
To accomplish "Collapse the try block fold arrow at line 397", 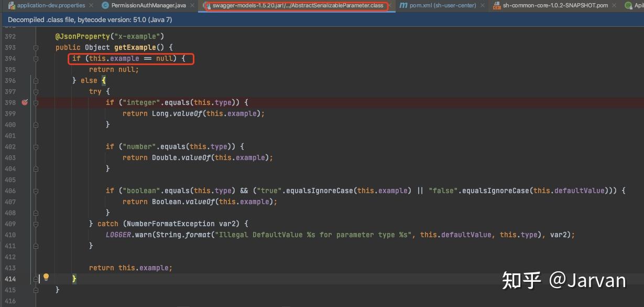I will (35, 91).
